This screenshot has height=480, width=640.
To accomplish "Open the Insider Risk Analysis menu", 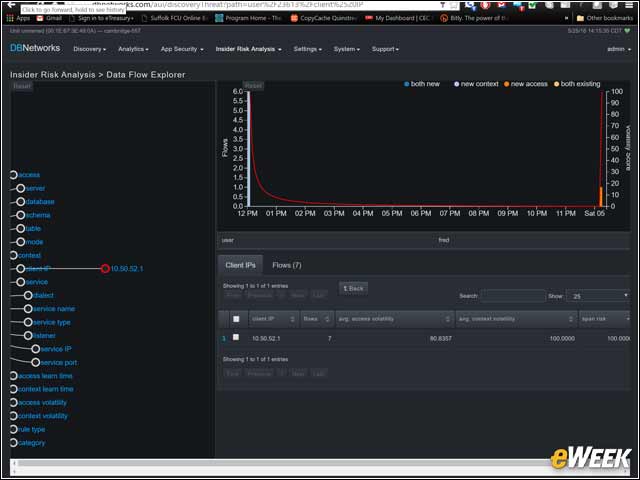I will coord(248,49).
